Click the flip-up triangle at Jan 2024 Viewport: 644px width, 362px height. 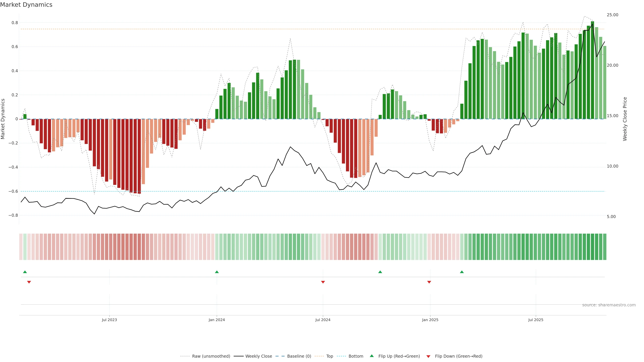tap(217, 272)
